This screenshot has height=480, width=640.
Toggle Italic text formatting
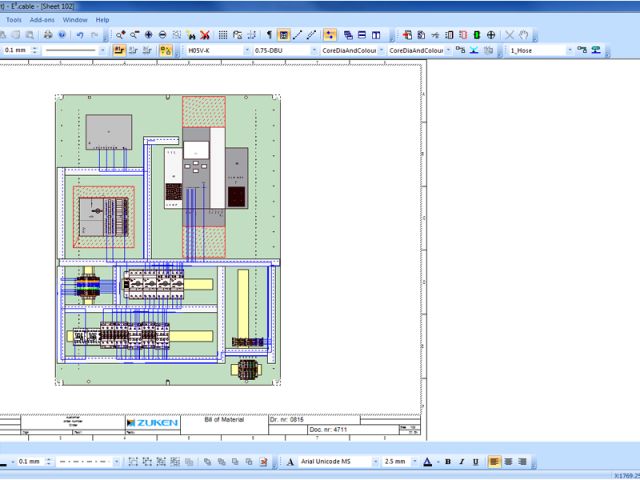462,461
